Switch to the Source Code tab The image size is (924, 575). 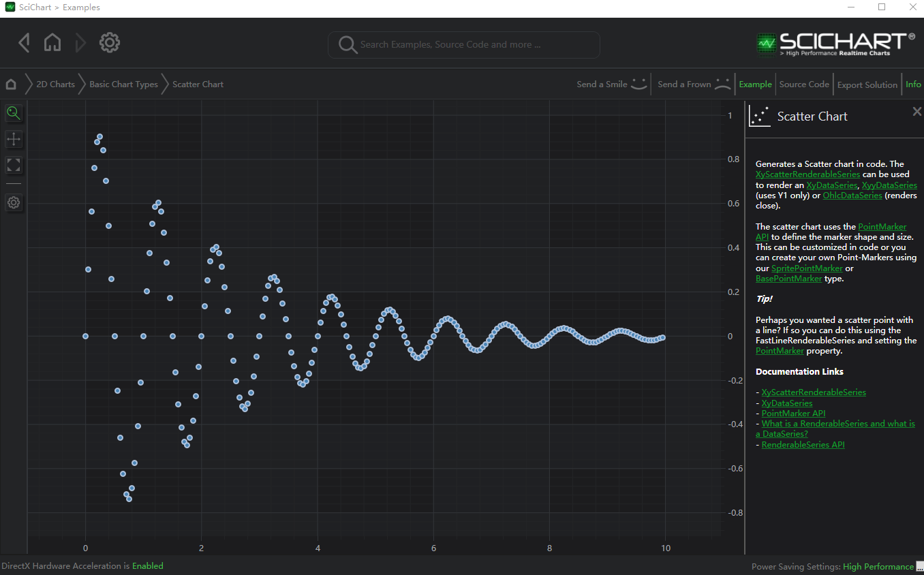[x=804, y=84]
